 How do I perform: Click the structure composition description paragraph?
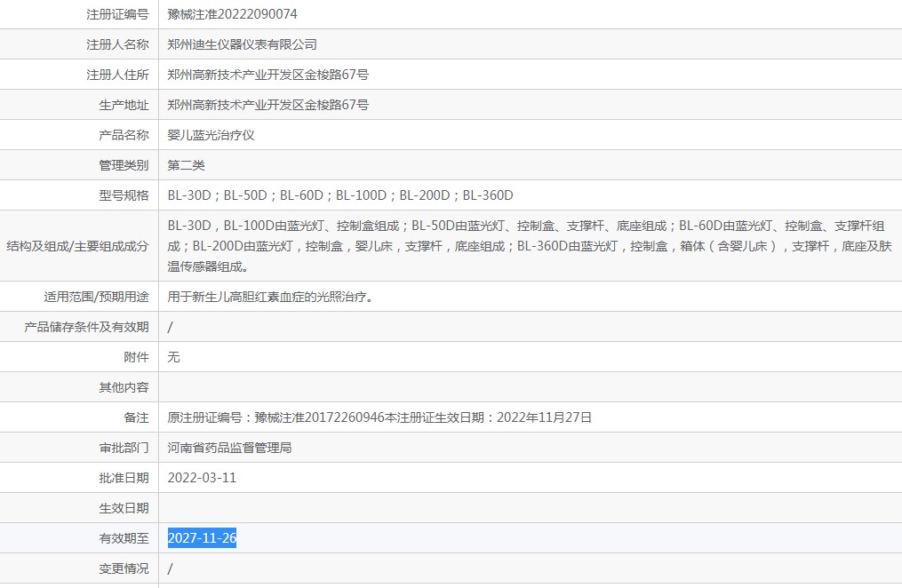(x=530, y=246)
